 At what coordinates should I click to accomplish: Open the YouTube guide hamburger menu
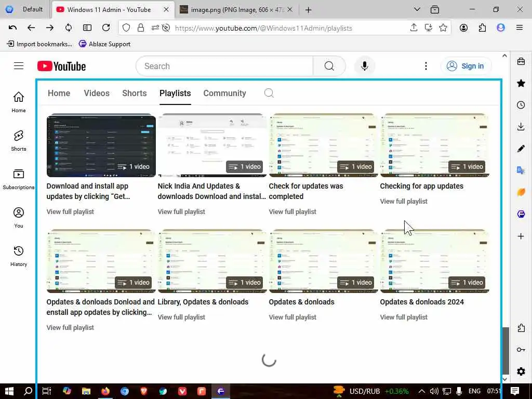coord(19,66)
